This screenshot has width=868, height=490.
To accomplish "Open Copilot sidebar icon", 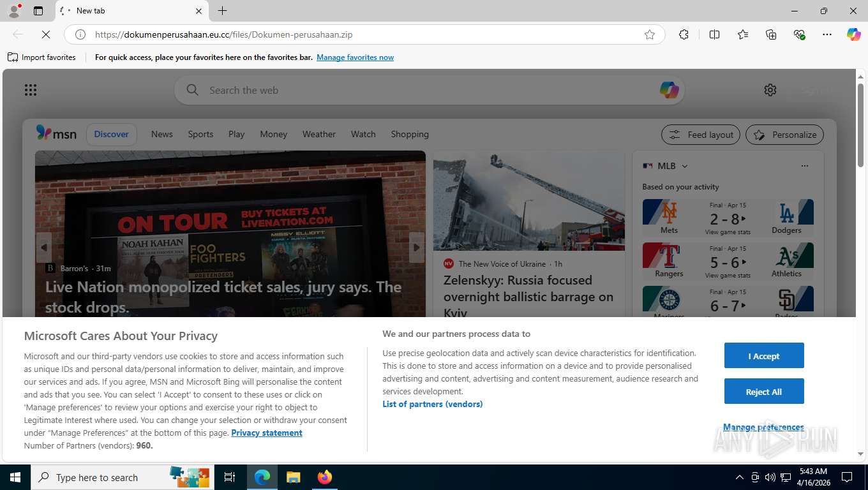I will [x=853, y=34].
